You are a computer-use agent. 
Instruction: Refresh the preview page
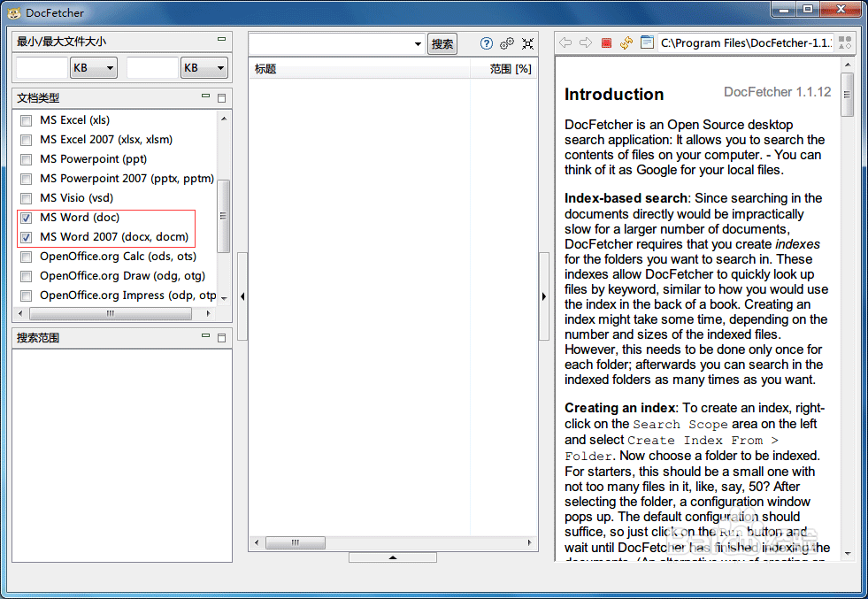(626, 42)
